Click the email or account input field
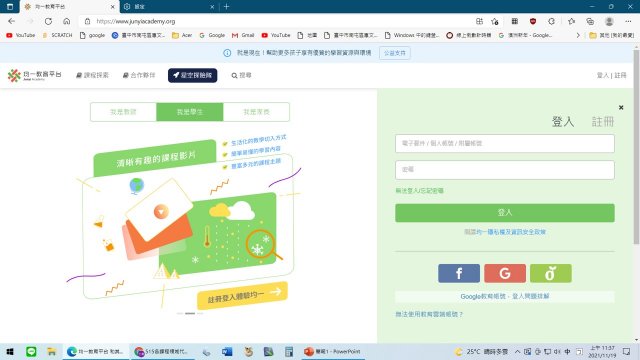The width and height of the screenshot is (640, 360). click(x=505, y=143)
